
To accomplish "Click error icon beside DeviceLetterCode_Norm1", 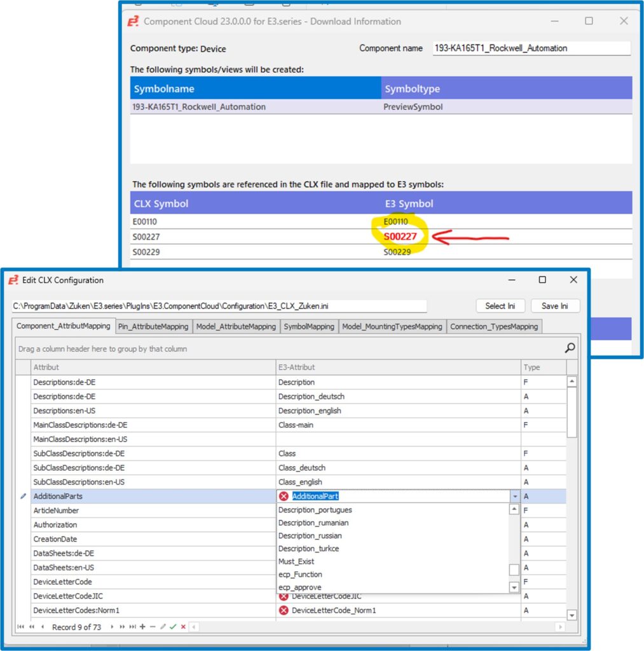I will click(x=284, y=610).
